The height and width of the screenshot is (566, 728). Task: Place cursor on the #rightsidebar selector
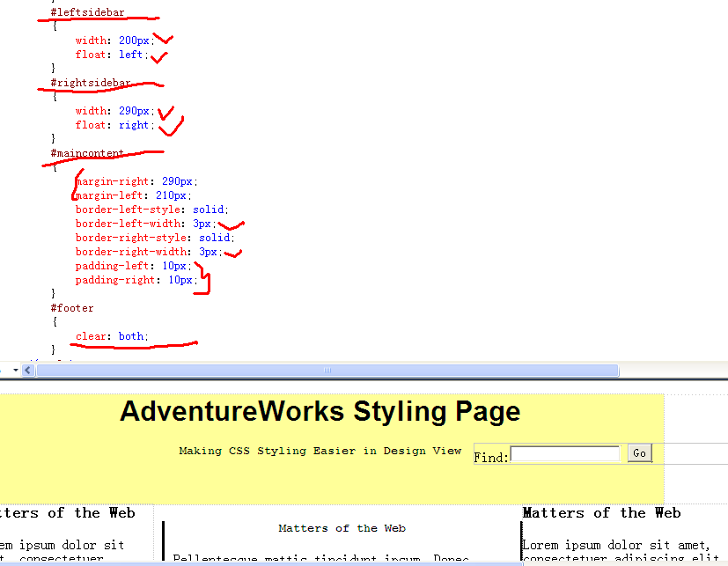pos(91,83)
